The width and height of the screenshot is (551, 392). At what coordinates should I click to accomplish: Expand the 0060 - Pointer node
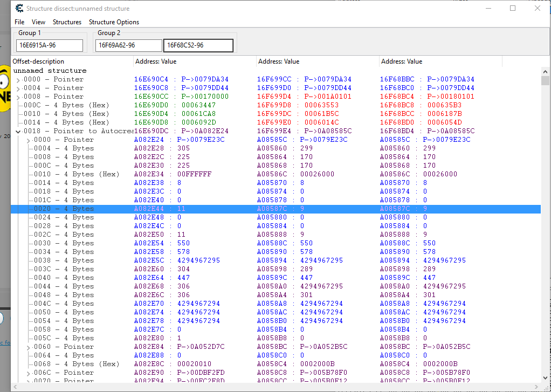tap(29, 347)
